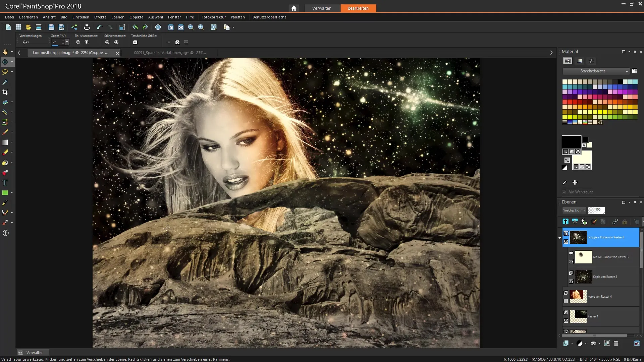Open file with the folder icon
Viewport: 644px width, 362px height.
(29, 27)
